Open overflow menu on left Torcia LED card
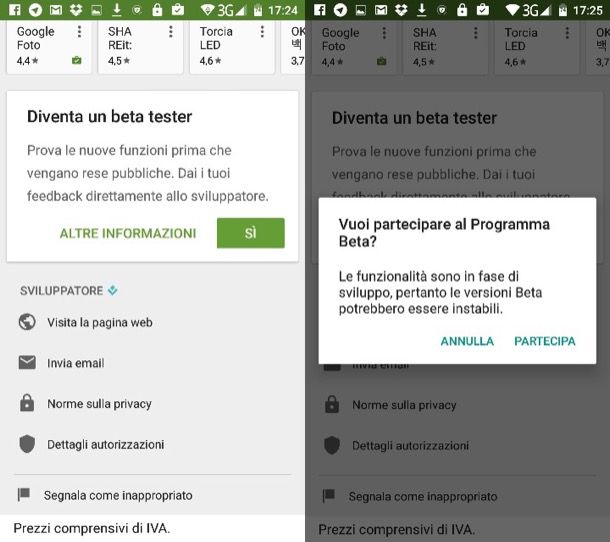The width and height of the screenshot is (610, 542). tap(263, 32)
